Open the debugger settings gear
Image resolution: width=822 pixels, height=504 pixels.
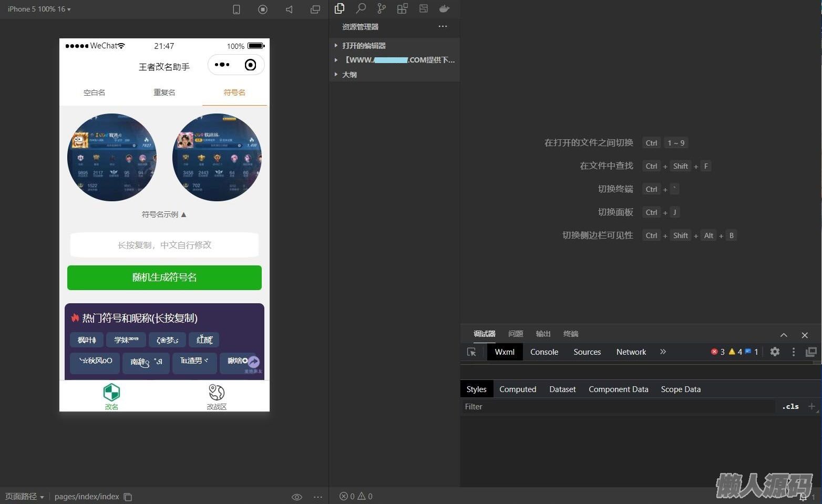click(x=775, y=352)
